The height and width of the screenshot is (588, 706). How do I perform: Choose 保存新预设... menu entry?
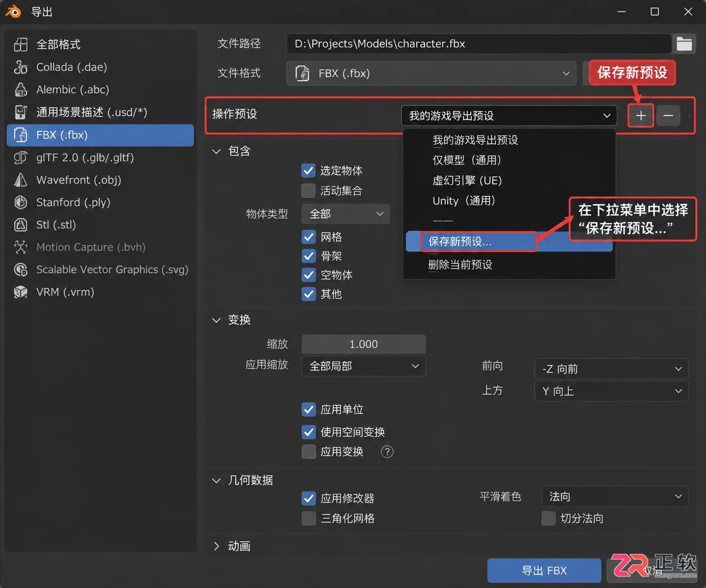(x=509, y=241)
